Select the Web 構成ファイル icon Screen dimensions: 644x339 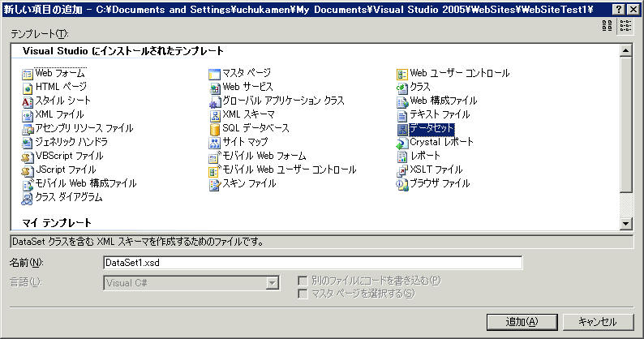(401, 102)
